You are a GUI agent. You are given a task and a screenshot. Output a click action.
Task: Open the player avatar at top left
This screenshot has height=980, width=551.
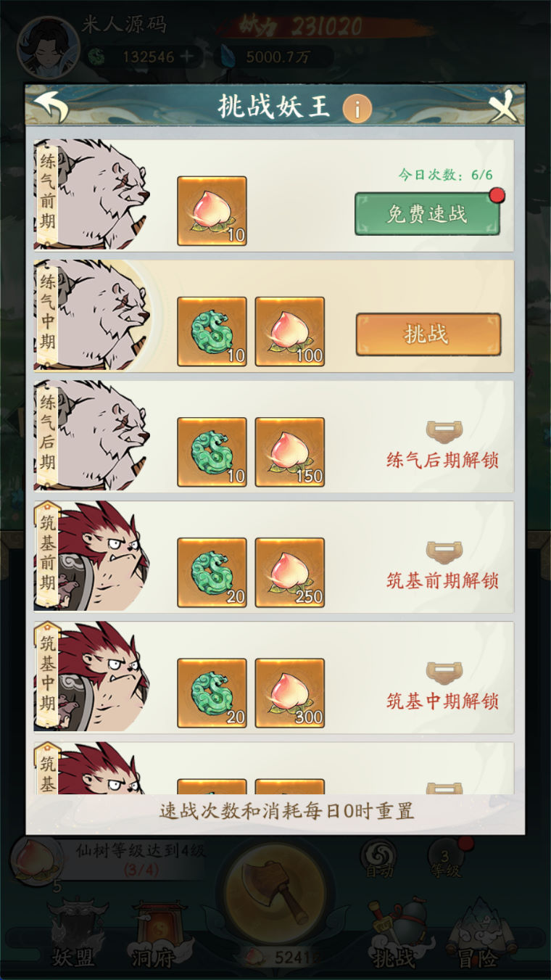[47, 46]
